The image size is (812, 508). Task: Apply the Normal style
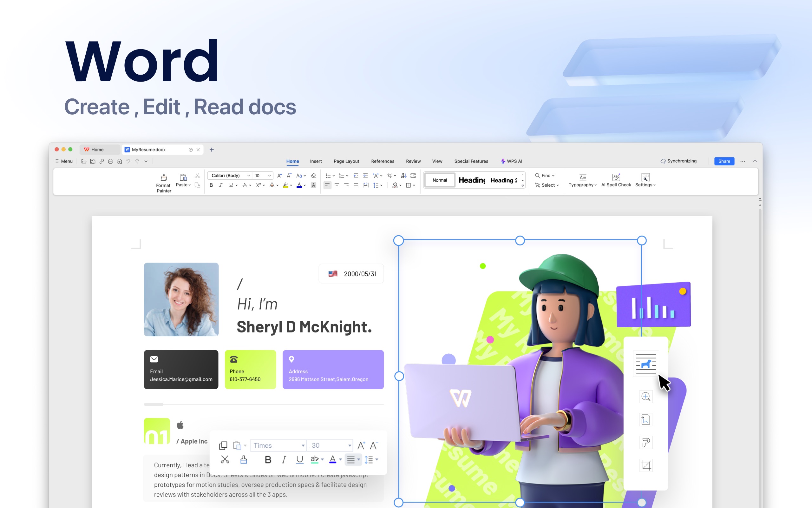click(x=440, y=180)
